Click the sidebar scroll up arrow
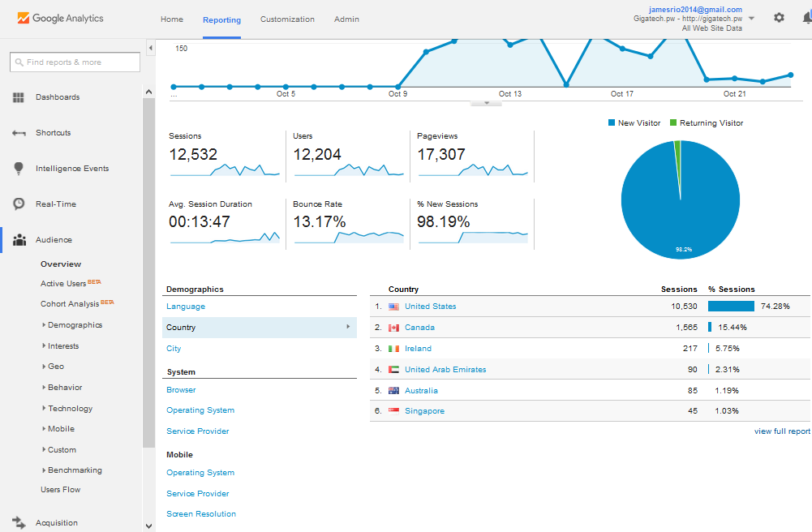The image size is (812, 532). point(148,92)
